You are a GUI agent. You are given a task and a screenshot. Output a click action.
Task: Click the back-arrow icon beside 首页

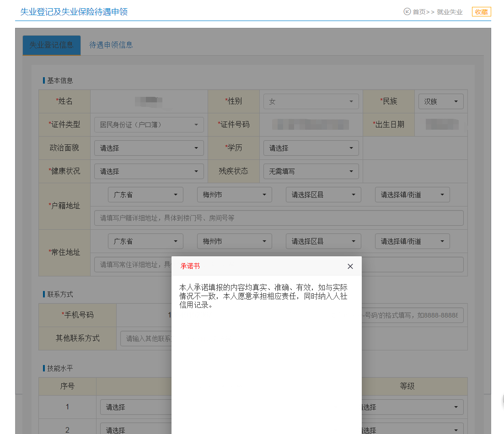coord(407,12)
